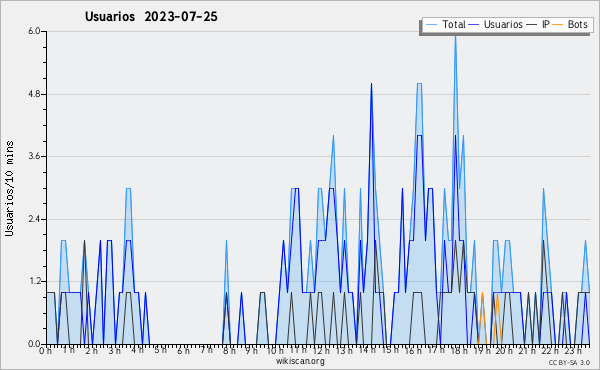Click the '12 h' x-axis label
The height and width of the screenshot is (370, 600).
click(321, 350)
